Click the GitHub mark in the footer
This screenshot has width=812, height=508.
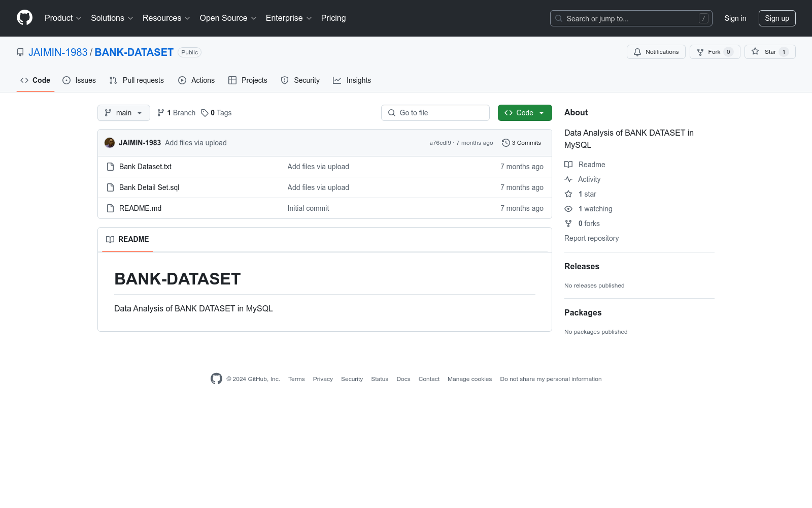[x=216, y=378]
